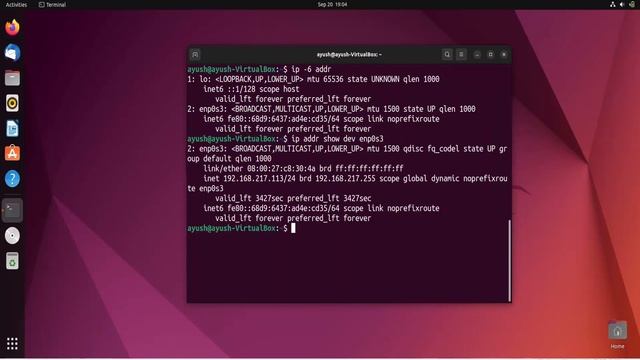Close the terminal window
Image resolution: width=640 pixels, height=360 pixels.
pyautogui.click(x=504, y=55)
